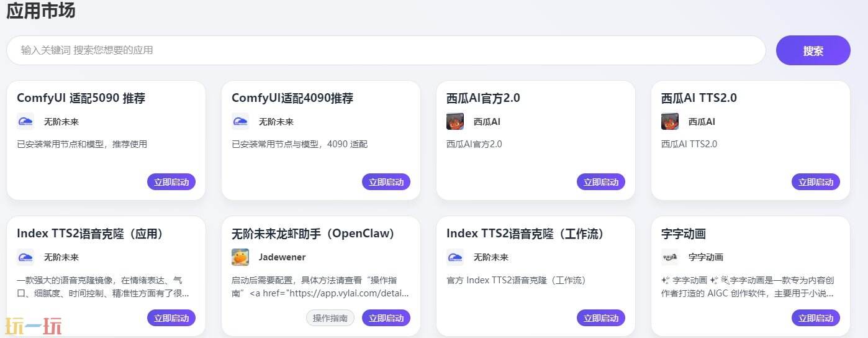The image size is (868, 338).
Task: Click the 西瓜AI avatar on 西瓜AI官方2.0 card
Action: pos(455,121)
